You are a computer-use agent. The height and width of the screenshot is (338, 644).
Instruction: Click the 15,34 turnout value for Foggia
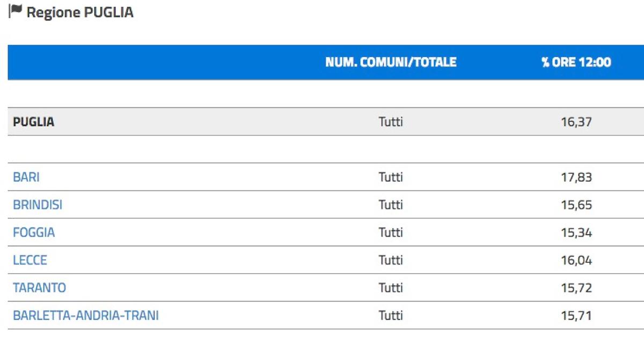576,233
